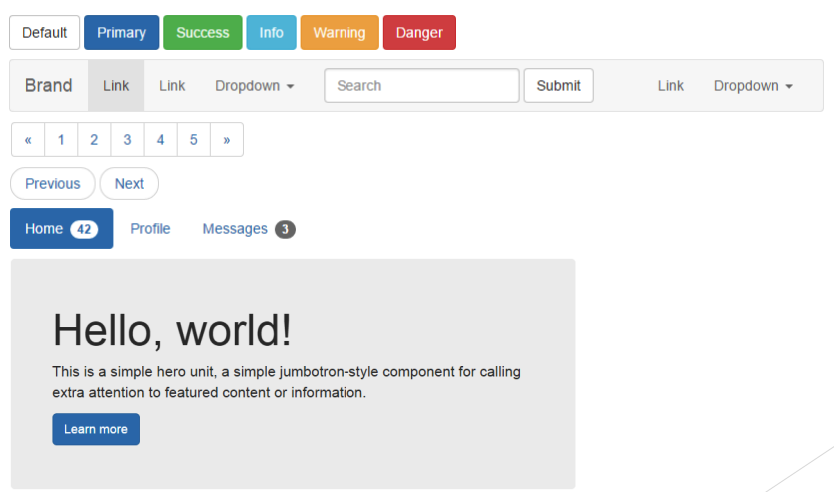Jump to page 3 in pagination
Viewport: 834px width, 492px height.
click(x=127, y=140)
